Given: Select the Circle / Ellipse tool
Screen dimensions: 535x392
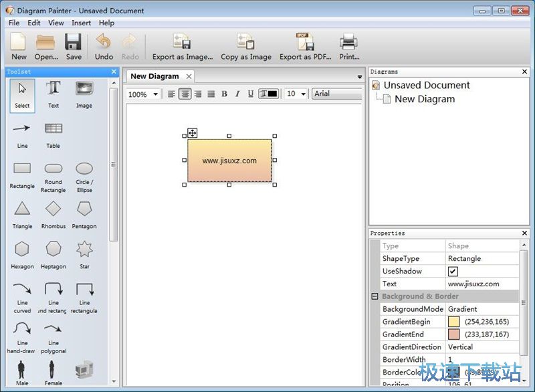Looking at the screenshot, I should coord(84,175).
